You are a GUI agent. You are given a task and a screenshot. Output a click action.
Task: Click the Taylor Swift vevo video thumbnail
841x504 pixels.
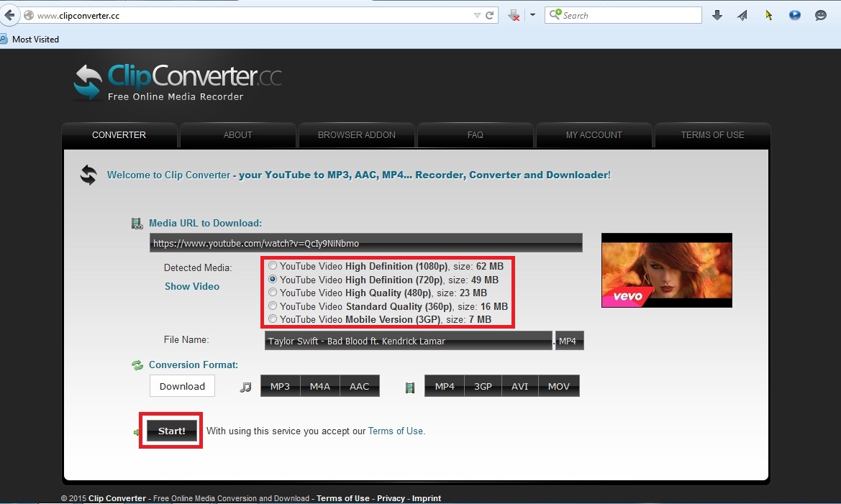(667, 270)
